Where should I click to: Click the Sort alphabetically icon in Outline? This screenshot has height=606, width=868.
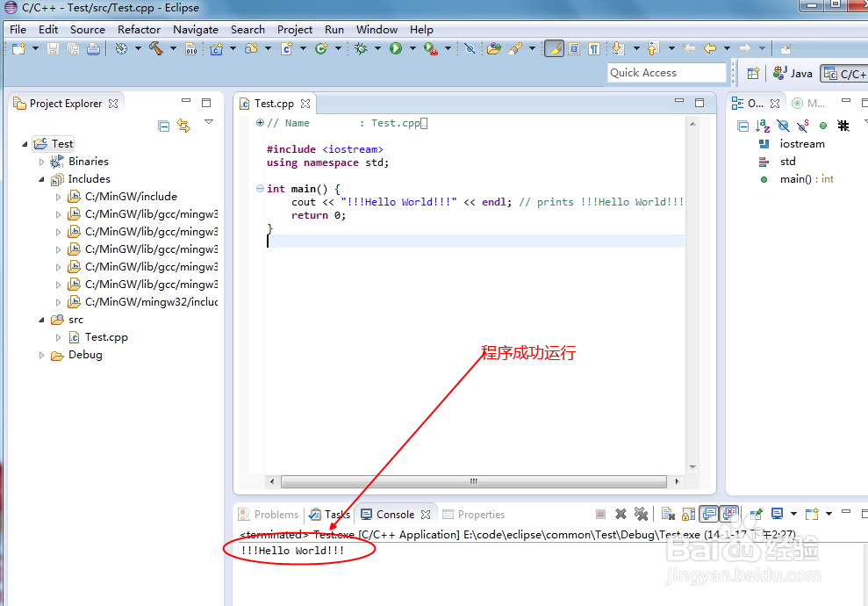coord(763,126)
